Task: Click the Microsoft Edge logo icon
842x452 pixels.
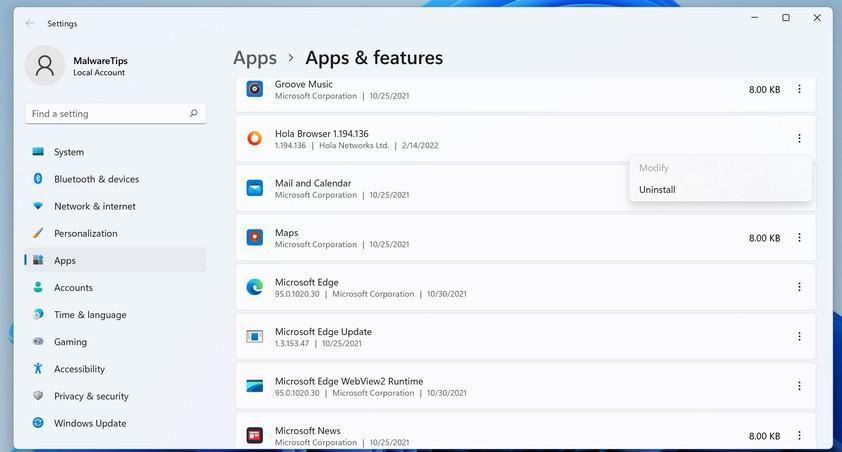Action: [x=255, y=287]
